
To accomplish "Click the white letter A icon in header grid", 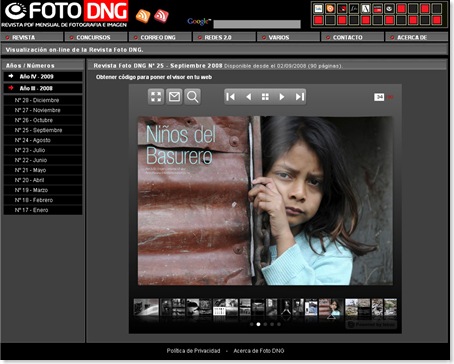I will tap(366, 8).
